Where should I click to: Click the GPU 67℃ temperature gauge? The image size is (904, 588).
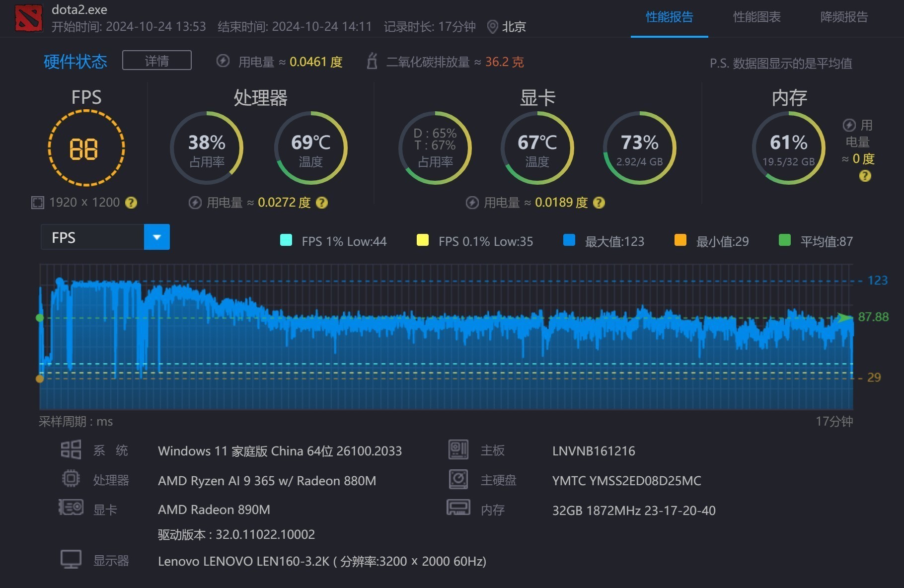pos(537,148)
